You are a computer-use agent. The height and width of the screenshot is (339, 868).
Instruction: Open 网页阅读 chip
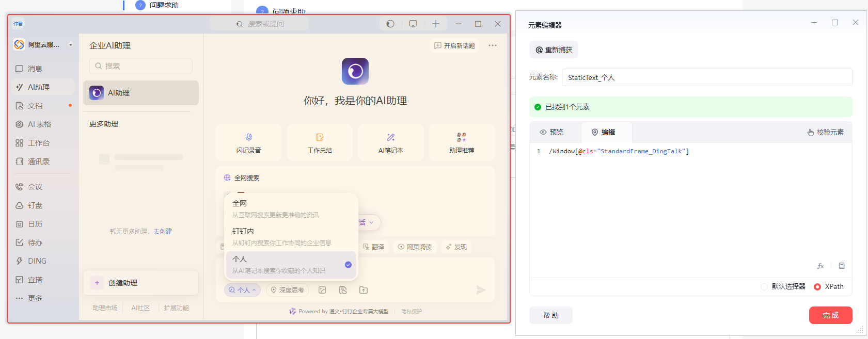[x=415, y=247]
